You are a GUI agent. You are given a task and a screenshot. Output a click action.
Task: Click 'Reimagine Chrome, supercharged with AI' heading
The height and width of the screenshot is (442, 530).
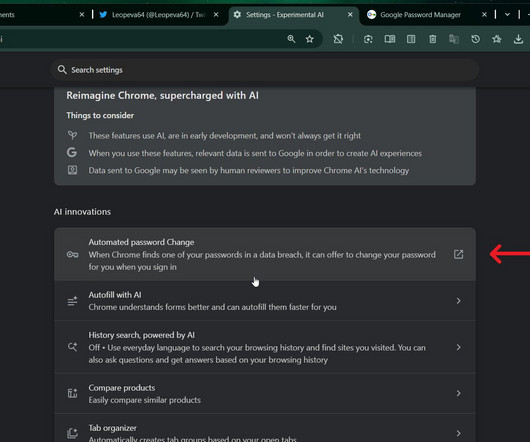pos(163,95)
